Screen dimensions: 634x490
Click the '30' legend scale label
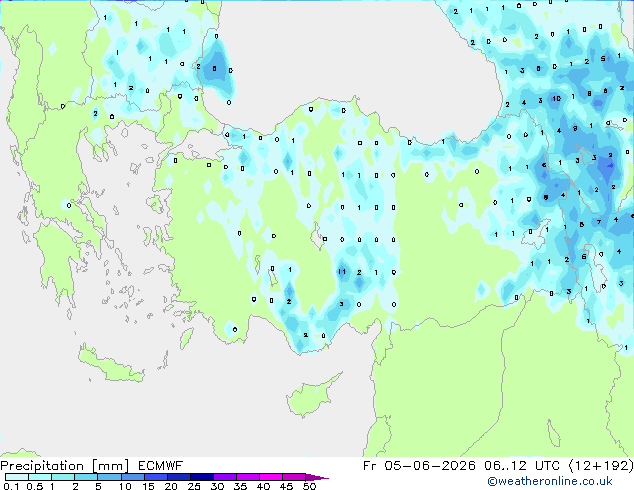click(x=217, y=486)
